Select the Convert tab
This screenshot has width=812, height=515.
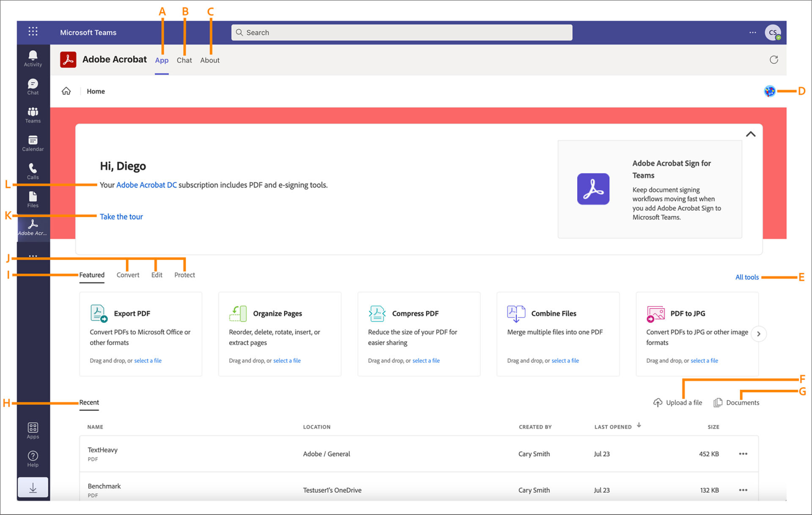point(129,274)
